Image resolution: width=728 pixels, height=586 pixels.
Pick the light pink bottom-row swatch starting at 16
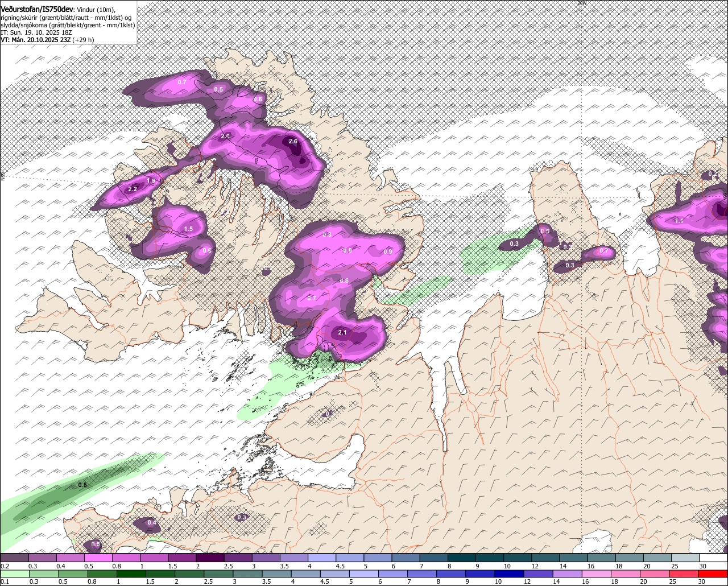coord(597,573)
